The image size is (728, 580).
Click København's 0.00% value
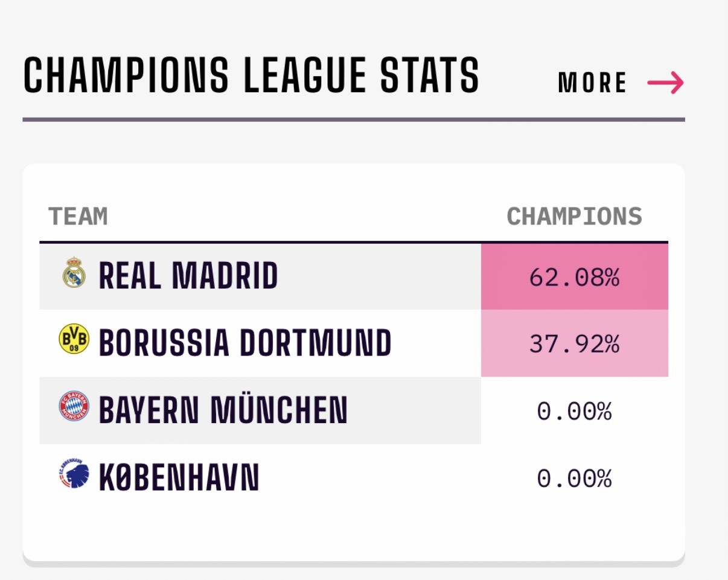574,479
